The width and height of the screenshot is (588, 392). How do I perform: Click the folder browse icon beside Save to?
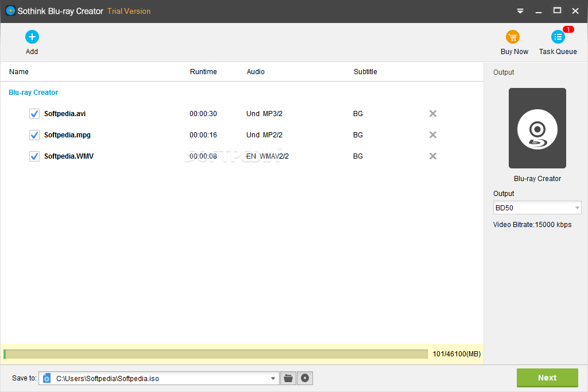288,378
